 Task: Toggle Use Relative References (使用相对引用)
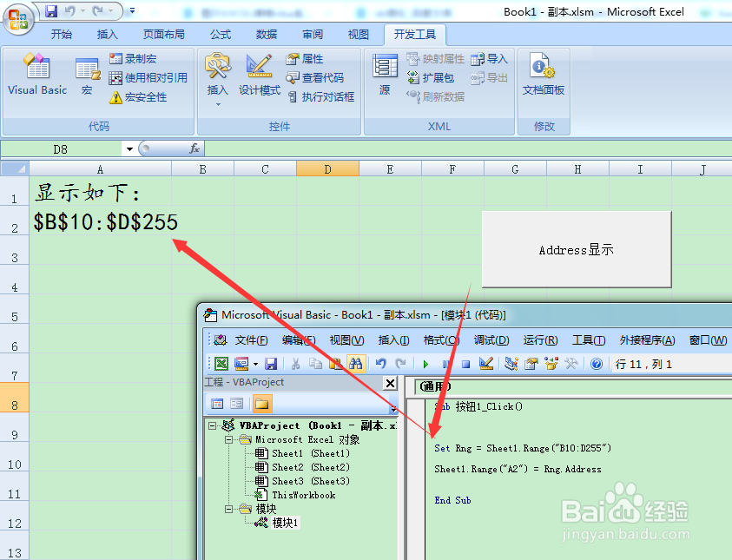tap(148, 78)
